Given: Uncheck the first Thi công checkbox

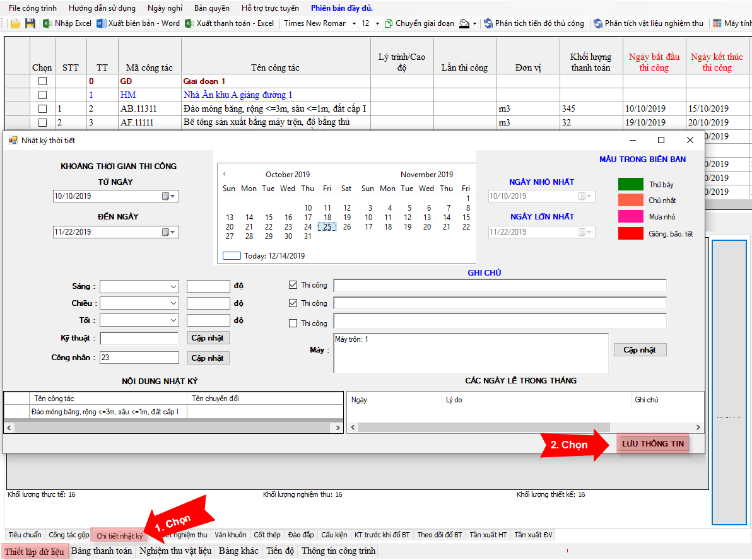Looking at the screenshot, I should click(293, 285).
